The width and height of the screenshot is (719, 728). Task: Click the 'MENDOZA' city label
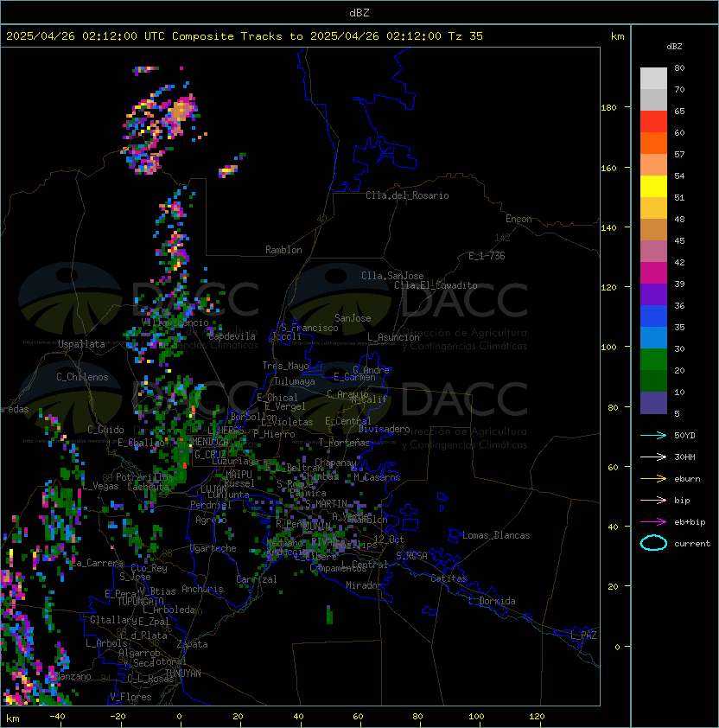tap(210, 442)
